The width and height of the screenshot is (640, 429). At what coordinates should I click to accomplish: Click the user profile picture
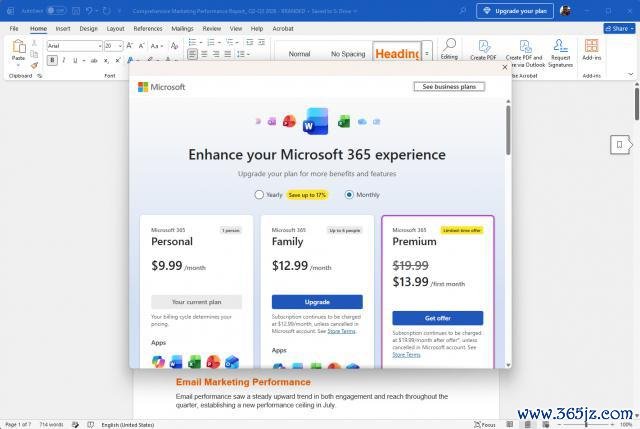[565, 11]
